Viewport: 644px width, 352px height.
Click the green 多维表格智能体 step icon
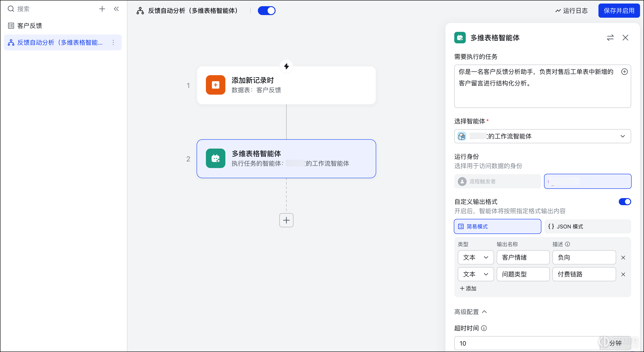point(215,158)
